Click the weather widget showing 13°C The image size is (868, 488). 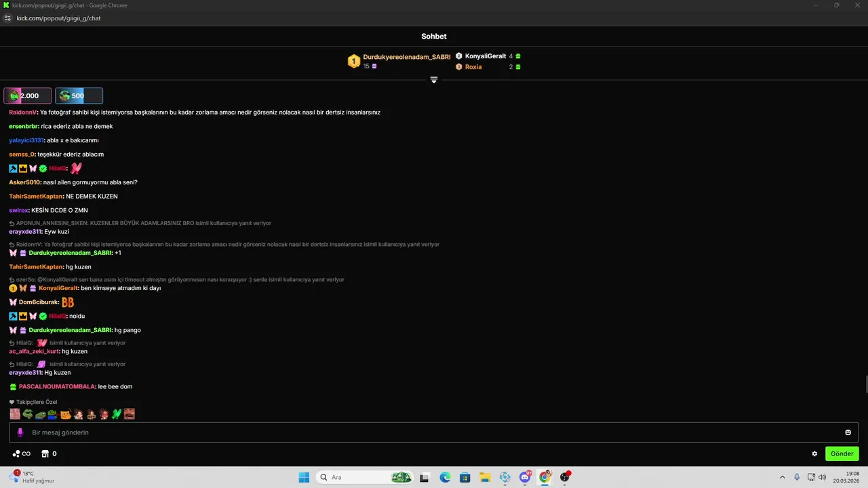click(33, 477)
